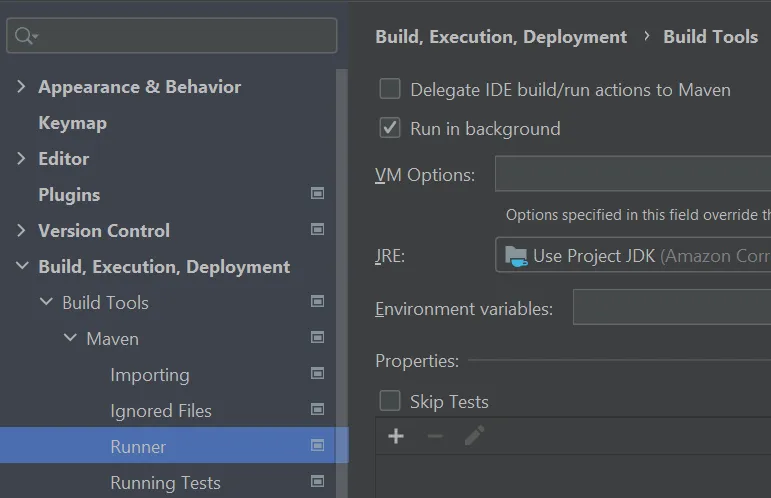Click the remove property minus icon
The width and height of the screenshot is (771, 498).
pyautogui.click(x=435, y=436)
